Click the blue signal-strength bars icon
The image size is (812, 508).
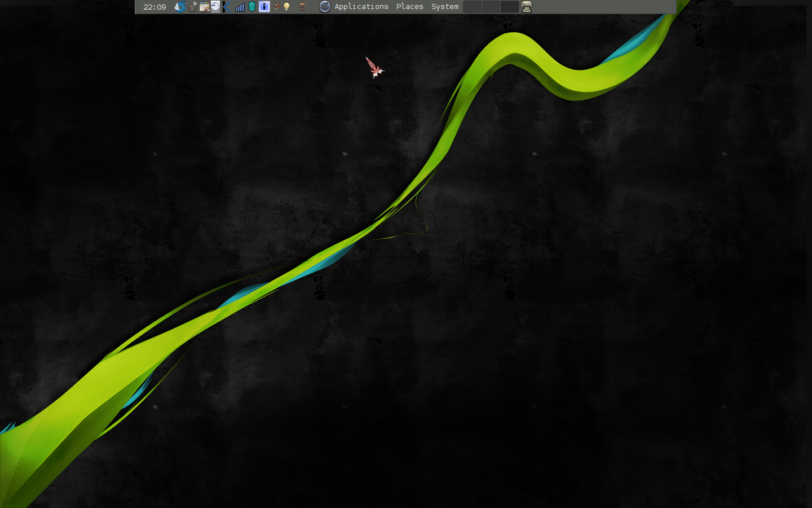[x=240, y=7]
